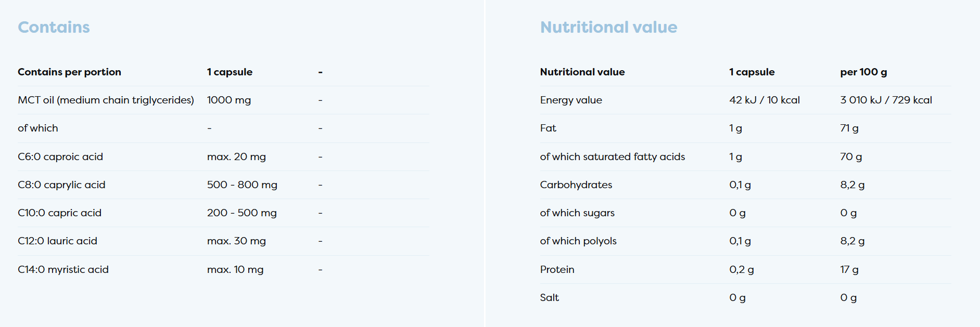980x327 pixels.
Task: Click the 42 kJ / 10 kcal value
Action: click(x=764, y=100)
